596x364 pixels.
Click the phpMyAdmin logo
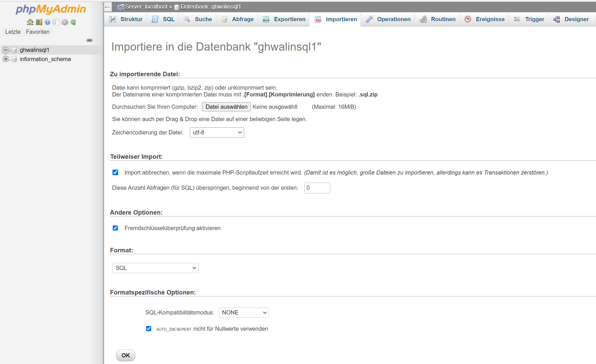point(51,9)
